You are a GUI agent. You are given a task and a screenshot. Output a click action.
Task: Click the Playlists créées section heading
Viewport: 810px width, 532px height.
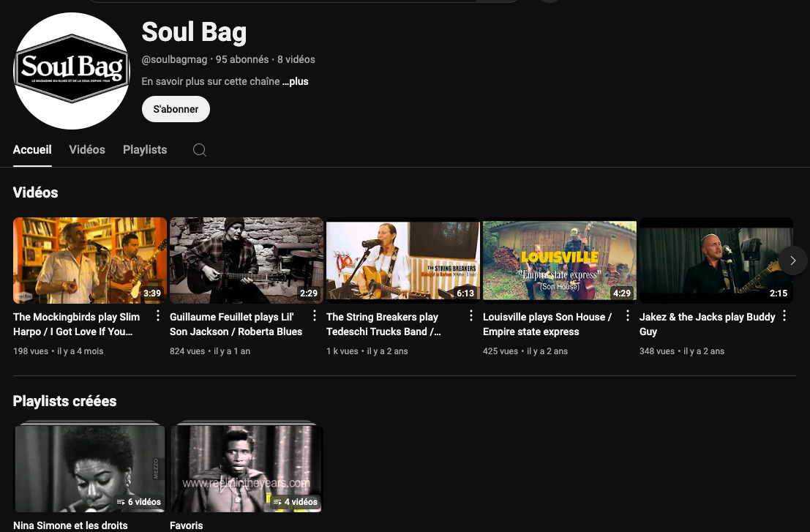pos(64,401)
